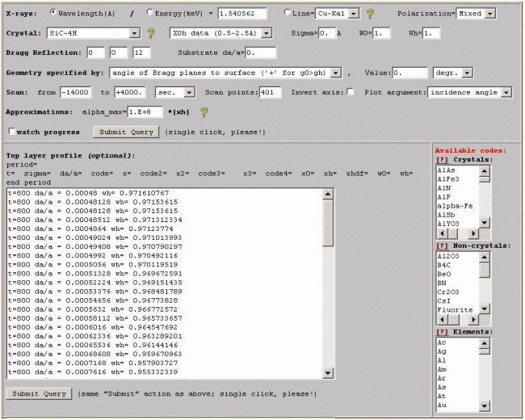
Task: Select the Line radio button
Action: (x=287, y=12)
